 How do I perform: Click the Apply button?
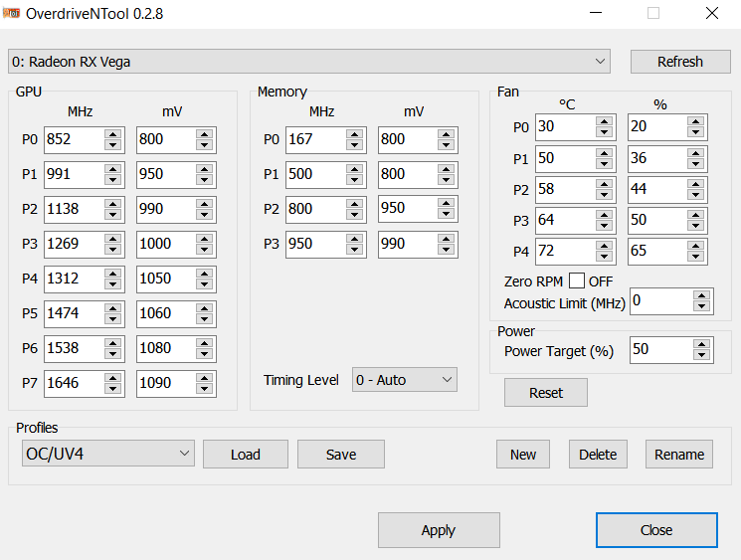pyautogui.click(x=439, y=530)
